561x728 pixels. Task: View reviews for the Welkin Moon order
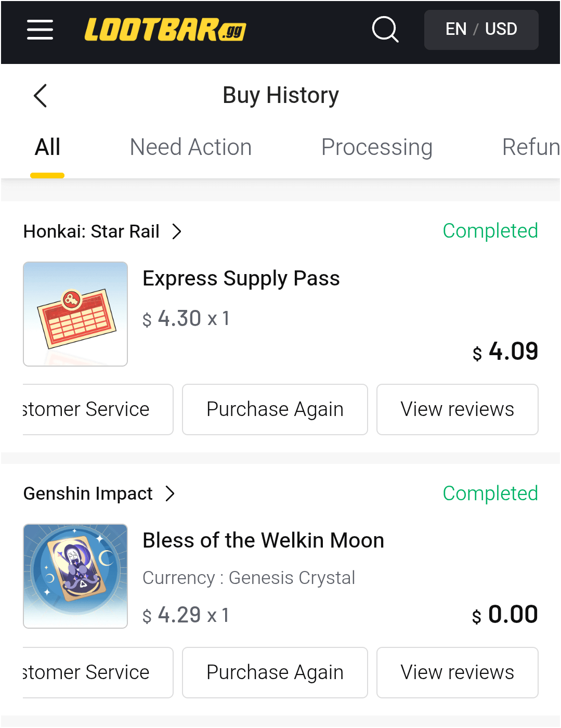(457, 672)
